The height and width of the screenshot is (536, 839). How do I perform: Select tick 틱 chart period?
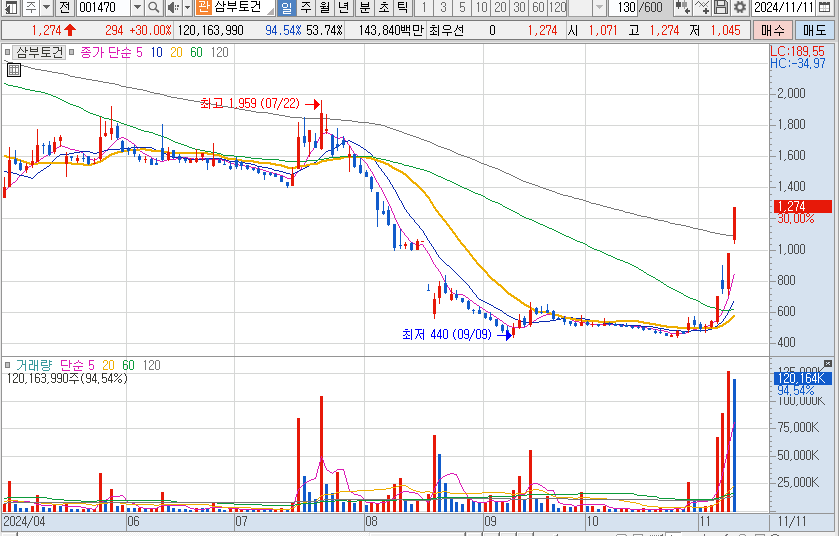(x=403, y=7)
